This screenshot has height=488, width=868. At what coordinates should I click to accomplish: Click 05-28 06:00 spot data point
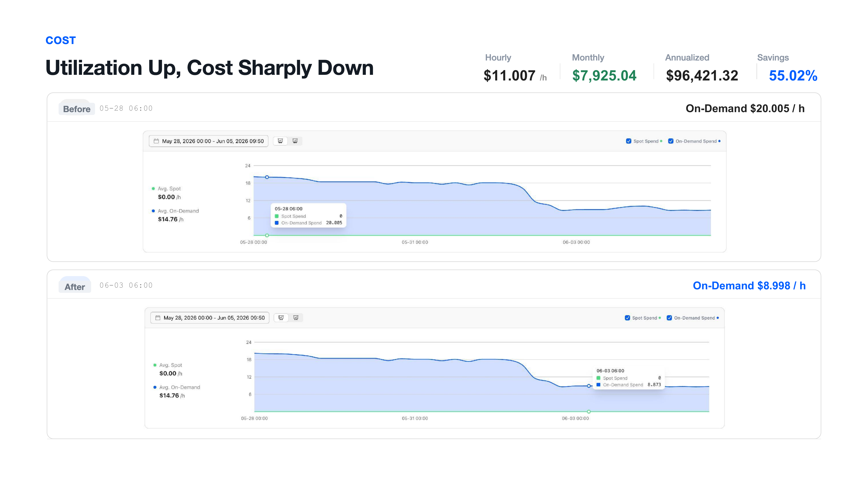(x=267, y=235)
